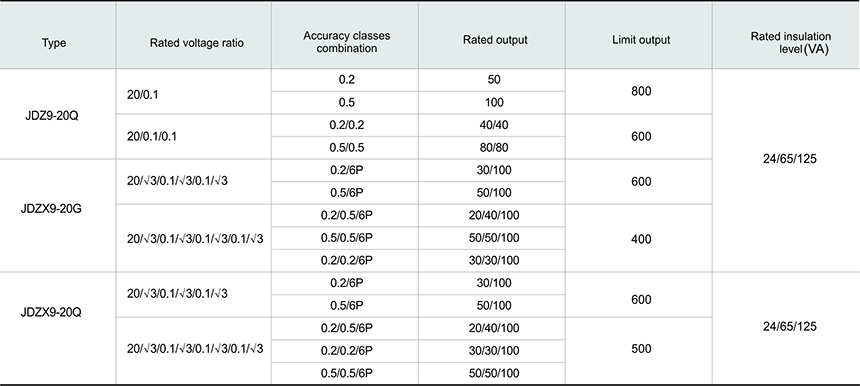
Task: Click the 0.5/0.5 accuracy class cell
Action: click(x=347, y=147)
